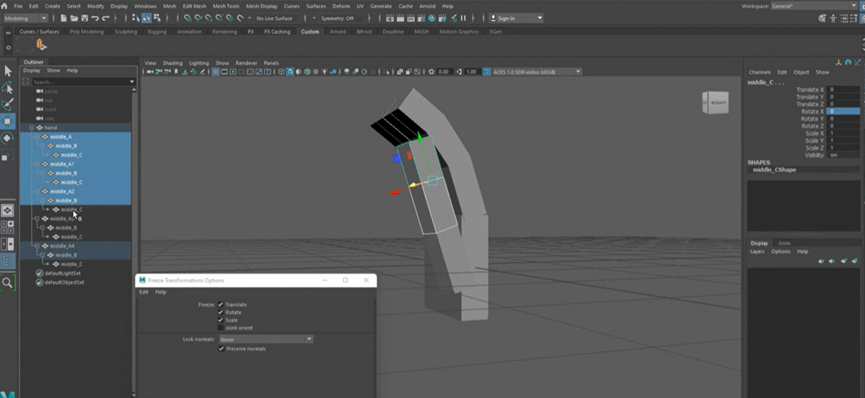This screenshot has height=398, width=865.
Task: Collapse the hand node in Outliner
Action: [31, 128]
